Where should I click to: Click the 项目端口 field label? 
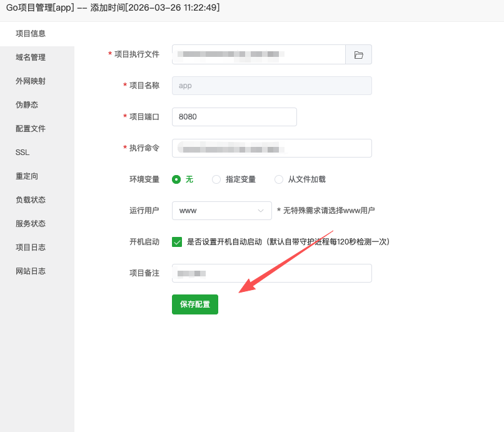(144, 117)
